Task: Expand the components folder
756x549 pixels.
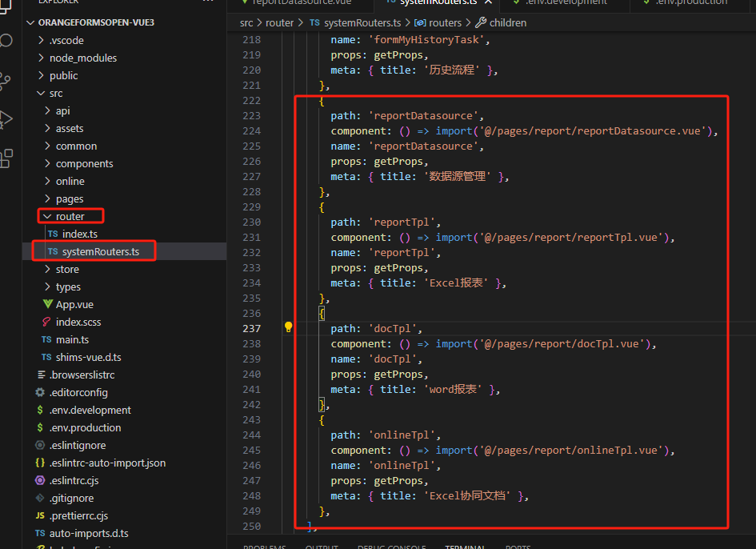Action: tap(47, 163)
